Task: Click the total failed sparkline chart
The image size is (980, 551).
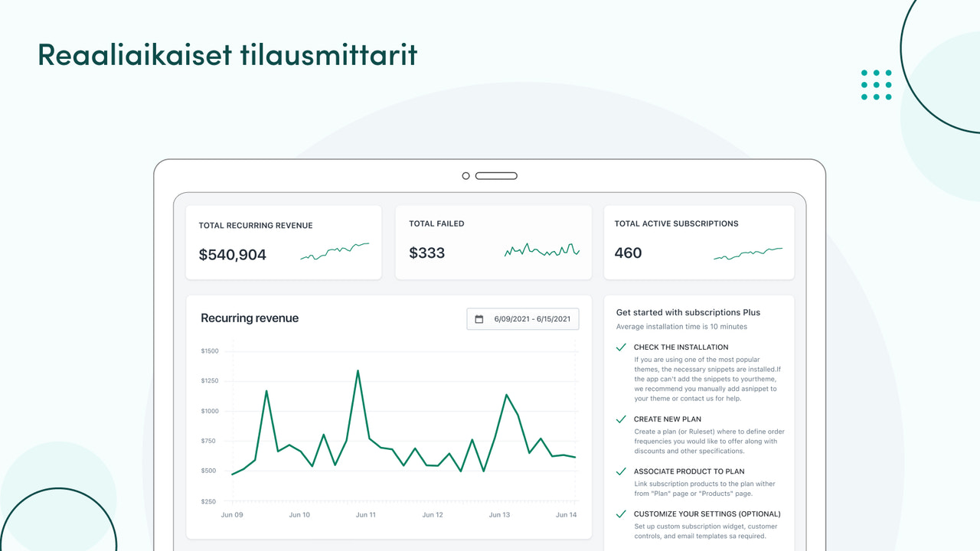Action: 542,249
